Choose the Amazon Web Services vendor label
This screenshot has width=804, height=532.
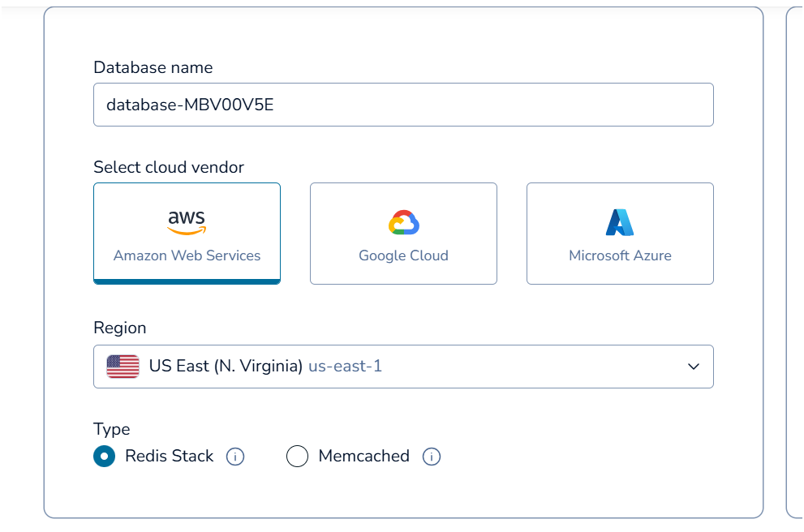(x=187, y=255)
